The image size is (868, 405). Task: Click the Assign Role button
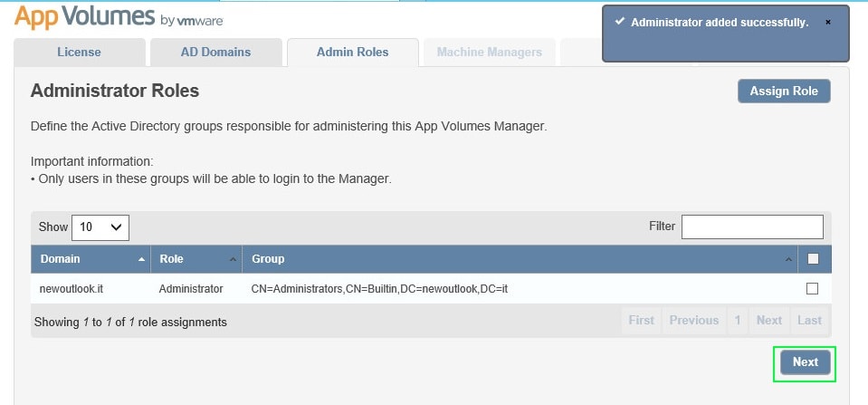click(x=784, y=92)
